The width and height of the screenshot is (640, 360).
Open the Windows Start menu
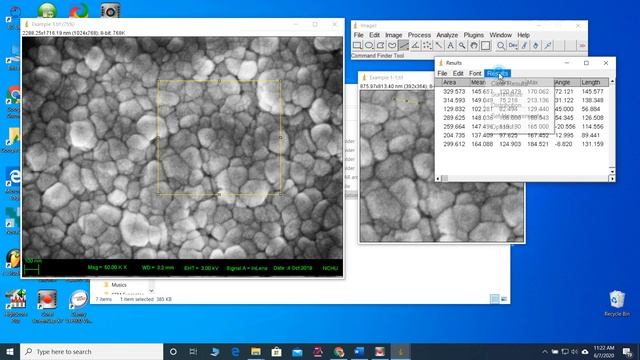[x=10, y=351]
